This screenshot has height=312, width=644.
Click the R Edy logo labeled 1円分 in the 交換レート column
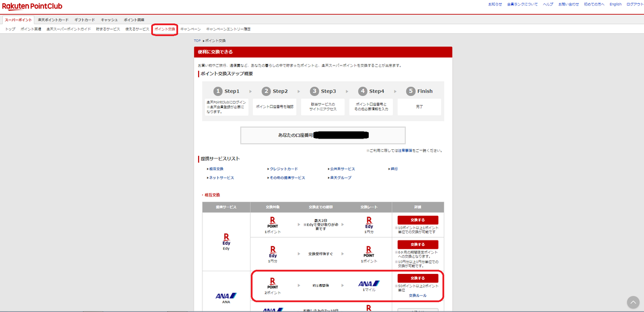coord(369,224)
